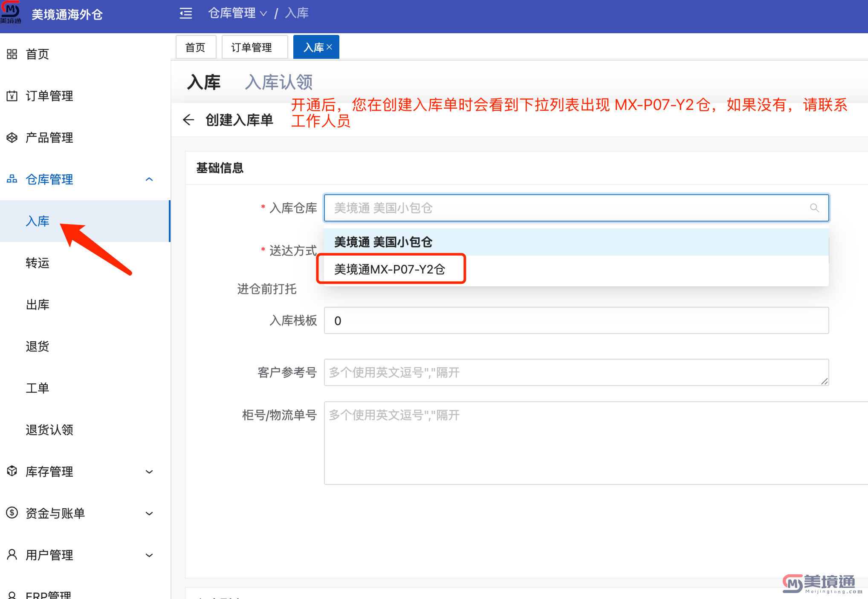868x599 pixels.
Task: Open the 入库认领 section tab
Action: point(279,82)
